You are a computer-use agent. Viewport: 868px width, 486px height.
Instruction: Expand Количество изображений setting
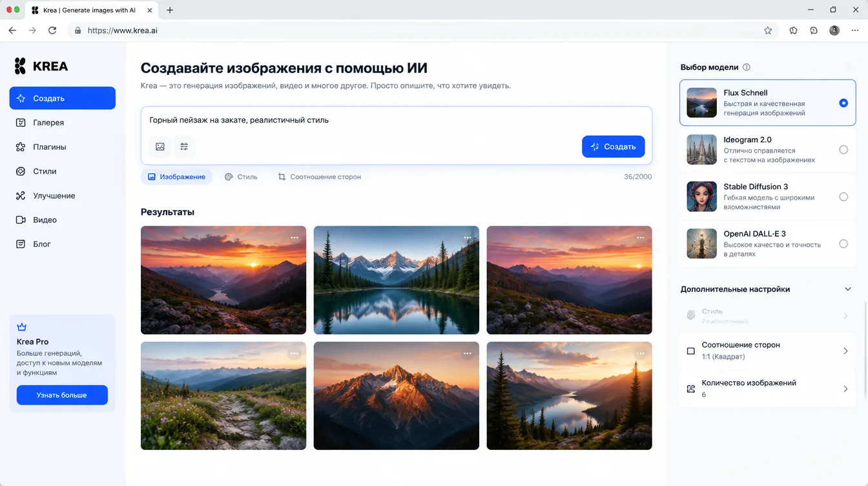(x=768, y=388)
